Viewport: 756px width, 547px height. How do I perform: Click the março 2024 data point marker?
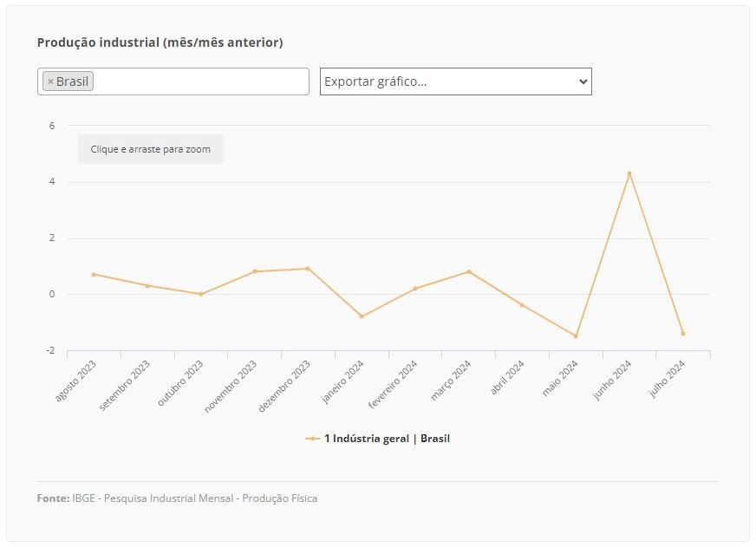click(x=469, y=272)
